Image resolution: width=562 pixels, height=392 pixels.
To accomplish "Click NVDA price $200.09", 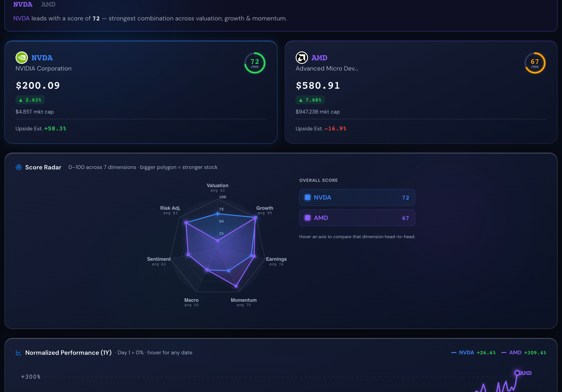I will tap(38, 85).
